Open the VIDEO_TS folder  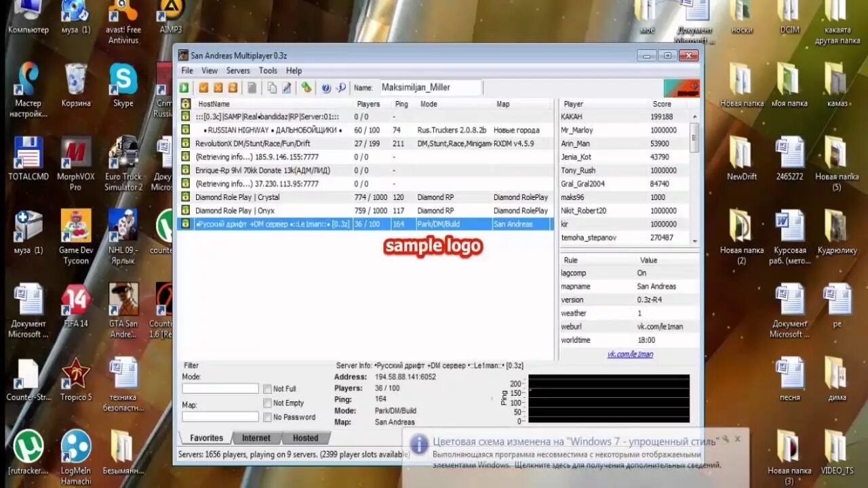coord(837,453)
